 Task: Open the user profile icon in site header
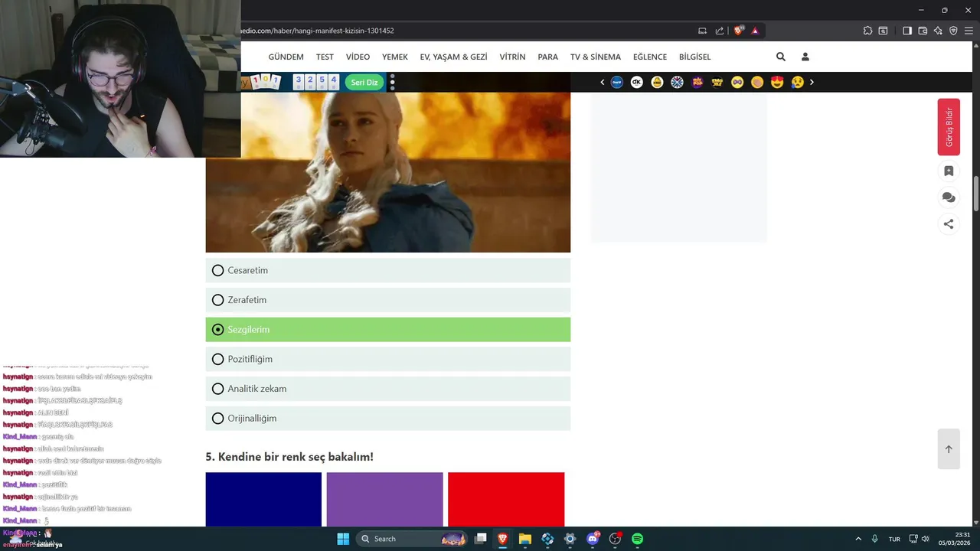(x=805, y=57)
